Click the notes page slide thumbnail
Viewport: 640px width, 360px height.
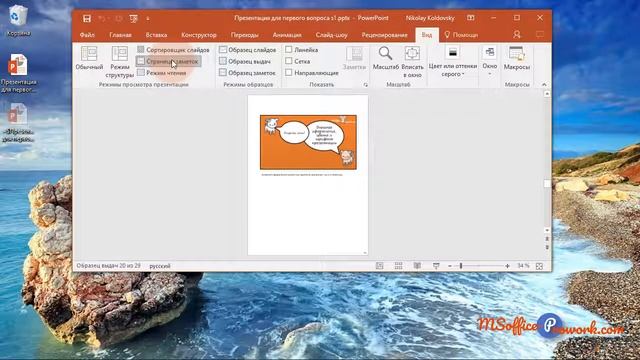pos(308,142)
